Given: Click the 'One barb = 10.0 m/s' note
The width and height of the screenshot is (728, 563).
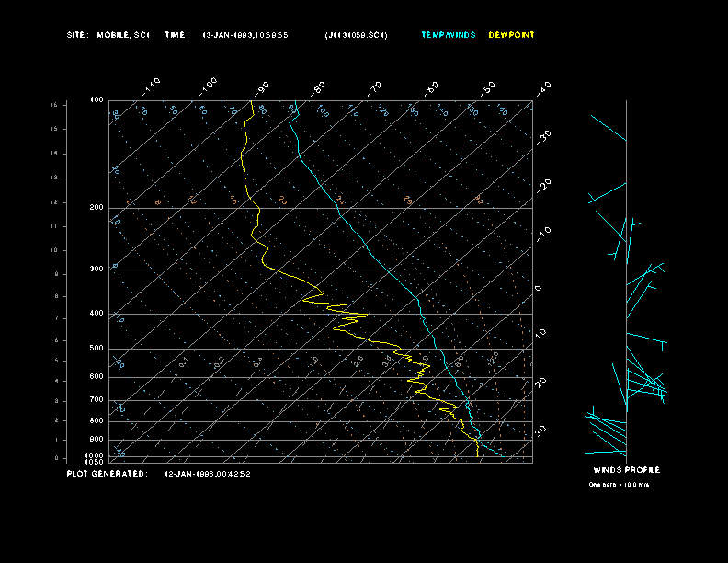Looking at the screenshot, I should click(619, 485).
